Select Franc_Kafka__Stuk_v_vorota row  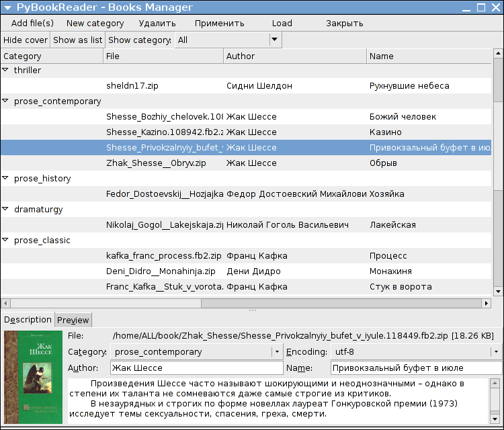pyautogui.click(x=246, y=286)
